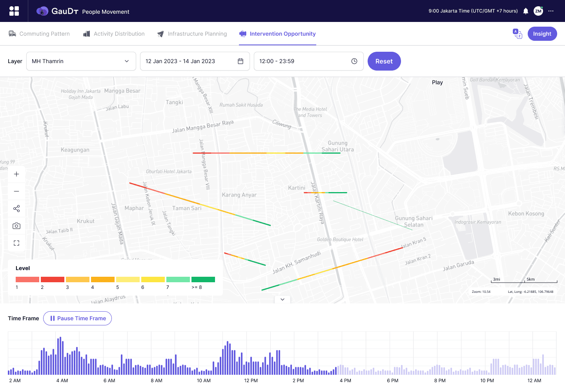Pause the Time Frame playback
The image size is (565, 392).
point(78,318)
